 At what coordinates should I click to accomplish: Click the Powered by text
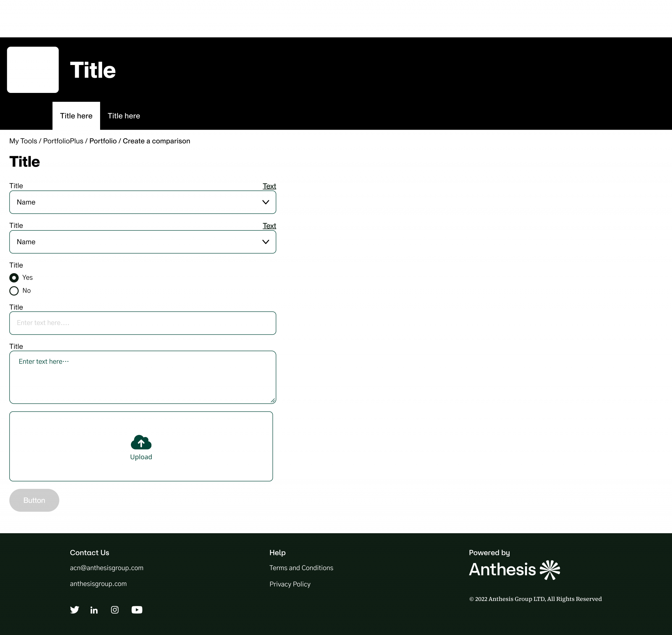[x=489, y=553]
